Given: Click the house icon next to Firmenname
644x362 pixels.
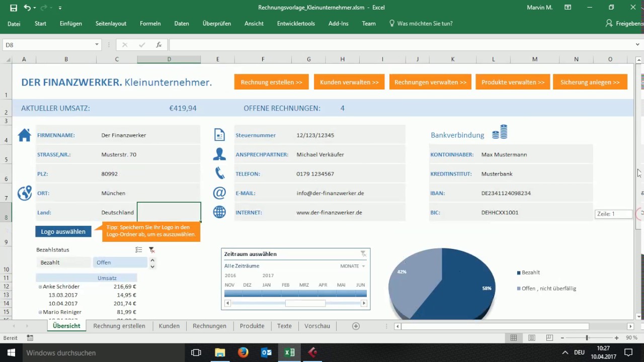Looking at the screenshot, I should pos(24,135).
